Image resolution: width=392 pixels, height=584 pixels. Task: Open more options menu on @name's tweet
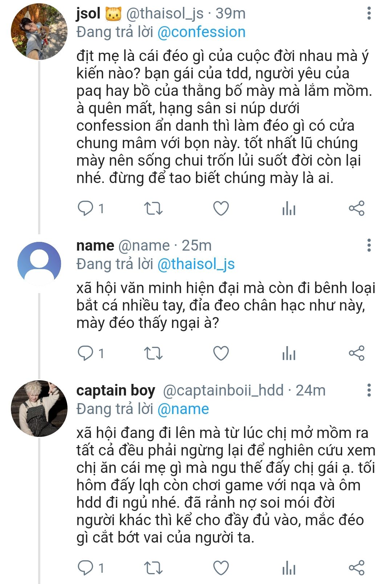369,246
